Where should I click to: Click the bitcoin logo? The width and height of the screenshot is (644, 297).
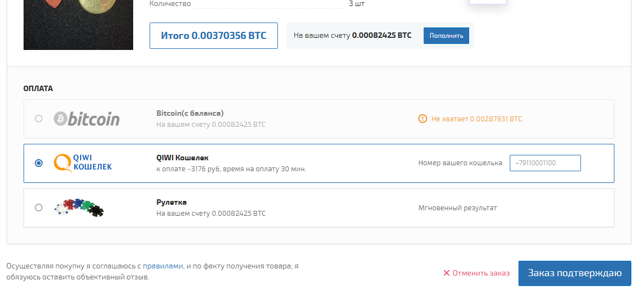point(87,119)
